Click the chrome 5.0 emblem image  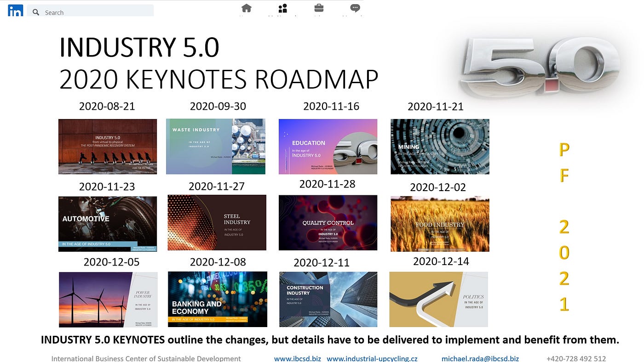click(541, 67)
